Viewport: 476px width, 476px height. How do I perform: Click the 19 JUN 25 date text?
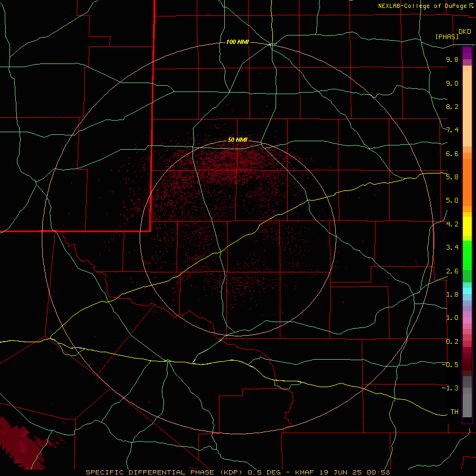tap(341, 472)
